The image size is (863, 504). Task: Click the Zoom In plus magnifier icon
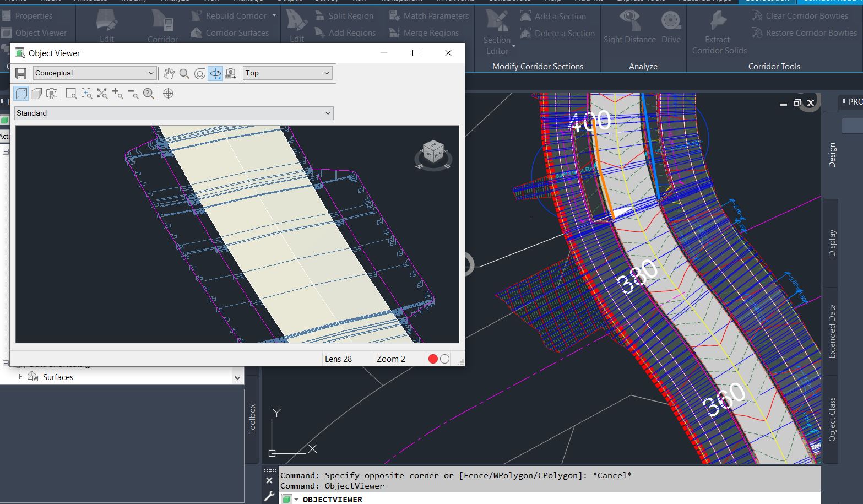tap(117, 94)
